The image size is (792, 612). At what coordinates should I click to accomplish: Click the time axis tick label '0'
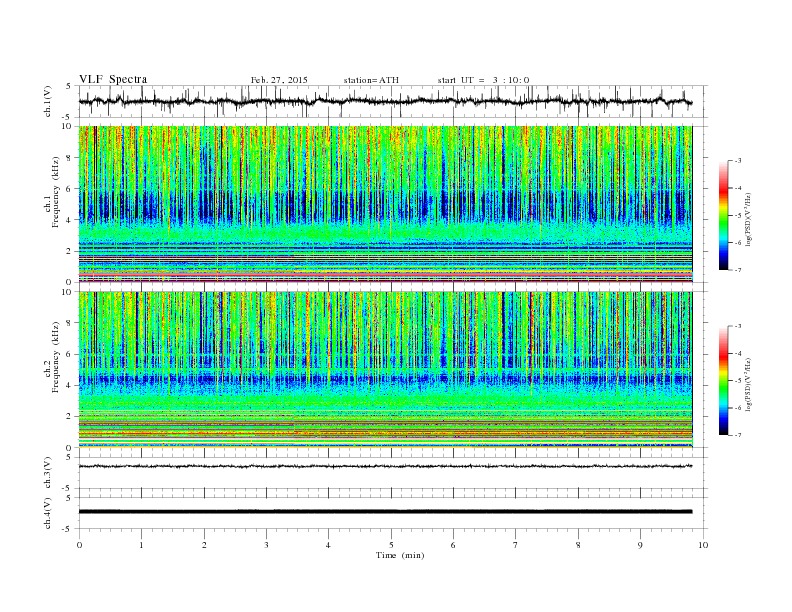(79, 545)
